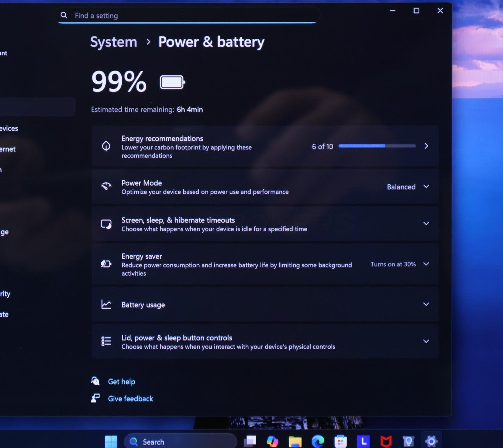Click the Energy saver battery icon
Viewport: 503px width, 448px height.
pyautogui.click(x=106, y=264)
